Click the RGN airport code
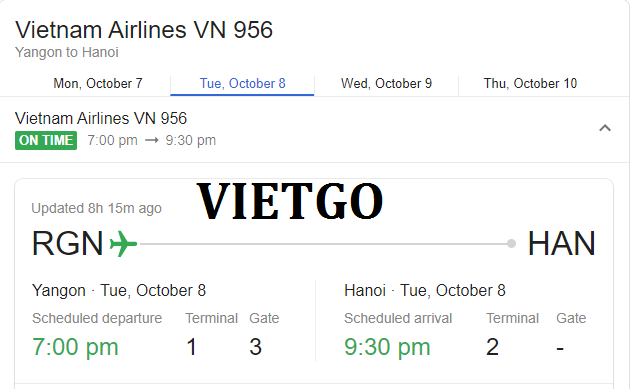The height and width of the screenshot is (389, 630). tap(68, 244)
